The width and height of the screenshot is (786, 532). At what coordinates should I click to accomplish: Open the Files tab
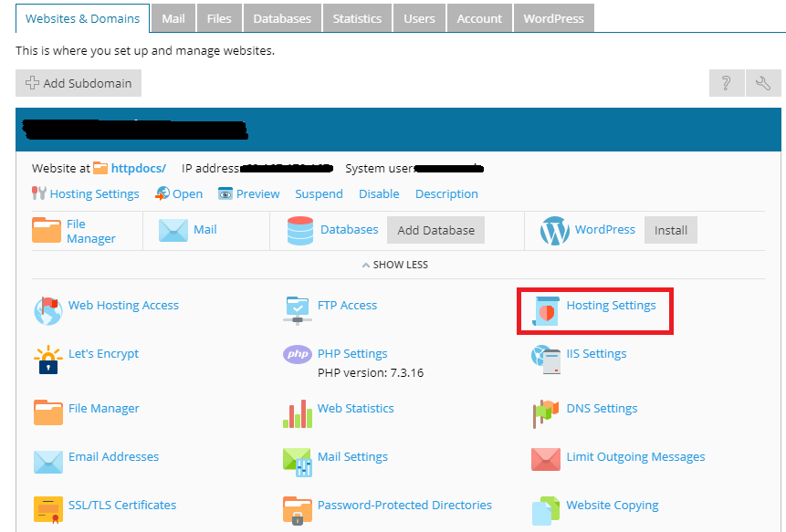tap(219, 18)
